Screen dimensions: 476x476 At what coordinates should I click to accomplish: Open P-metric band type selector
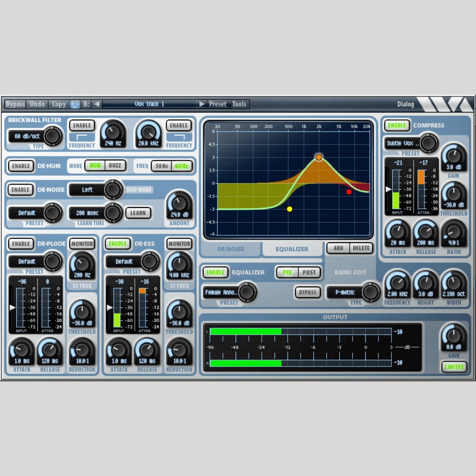click(x=353, y=292)
